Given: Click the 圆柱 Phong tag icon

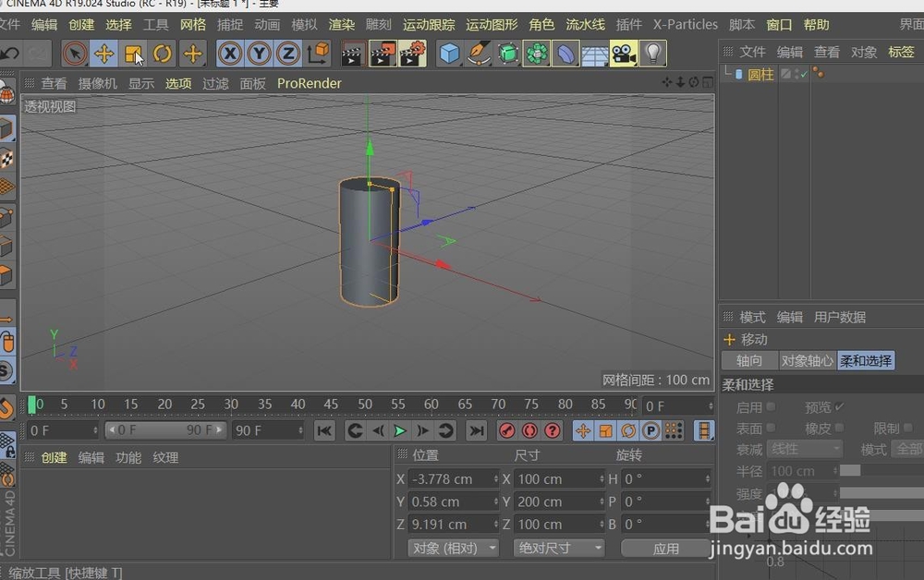Looking at the screenshot, I should [x=819, y=73].
